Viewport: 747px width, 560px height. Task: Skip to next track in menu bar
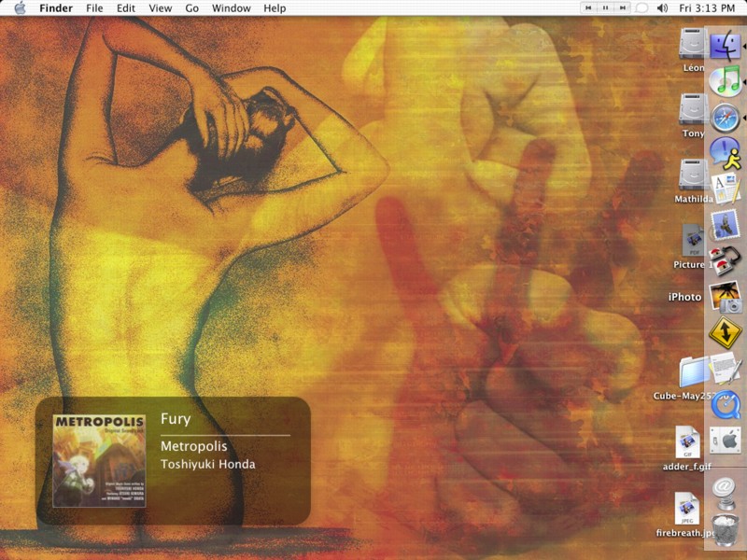coord(622,7)
